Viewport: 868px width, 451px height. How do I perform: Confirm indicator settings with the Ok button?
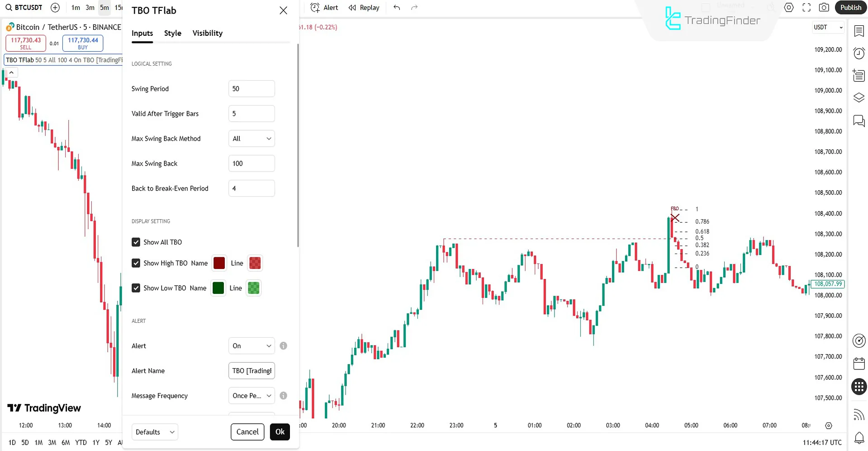pyautogui.click(x=280, y=432)
